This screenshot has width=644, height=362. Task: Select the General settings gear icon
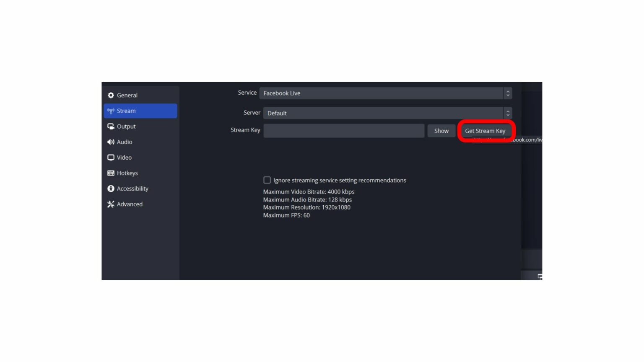(x=111, y=95)
